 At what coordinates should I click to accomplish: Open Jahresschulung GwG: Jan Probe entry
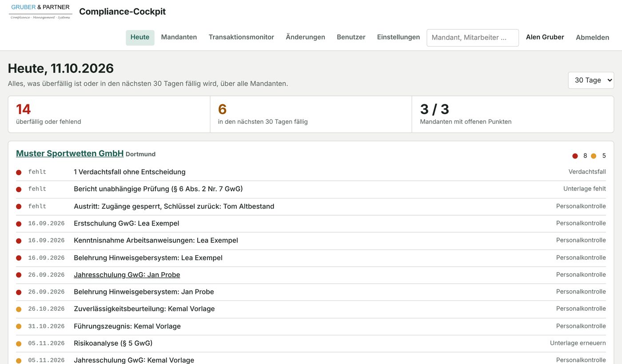click(127, 275)
